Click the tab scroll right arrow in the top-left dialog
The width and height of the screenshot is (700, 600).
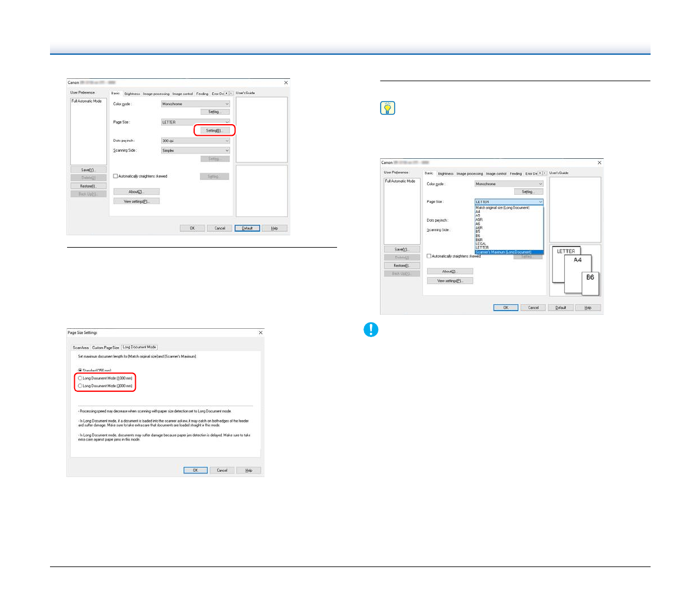click(x=231, y=94)
